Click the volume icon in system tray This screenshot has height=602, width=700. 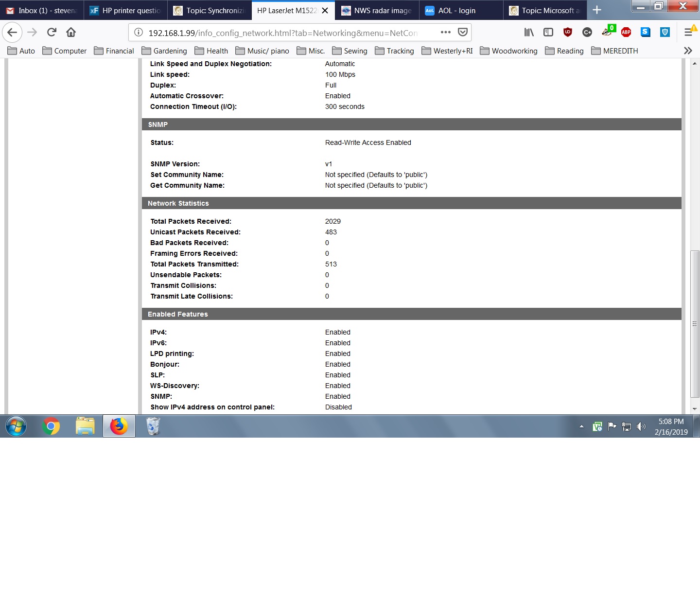pos(642,426)
